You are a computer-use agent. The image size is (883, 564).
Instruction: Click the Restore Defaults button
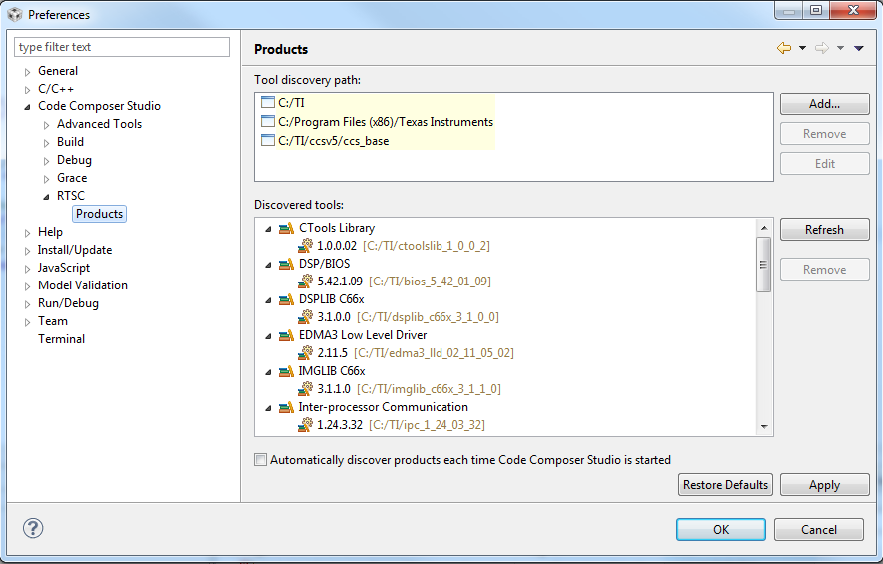coord(725,485)
